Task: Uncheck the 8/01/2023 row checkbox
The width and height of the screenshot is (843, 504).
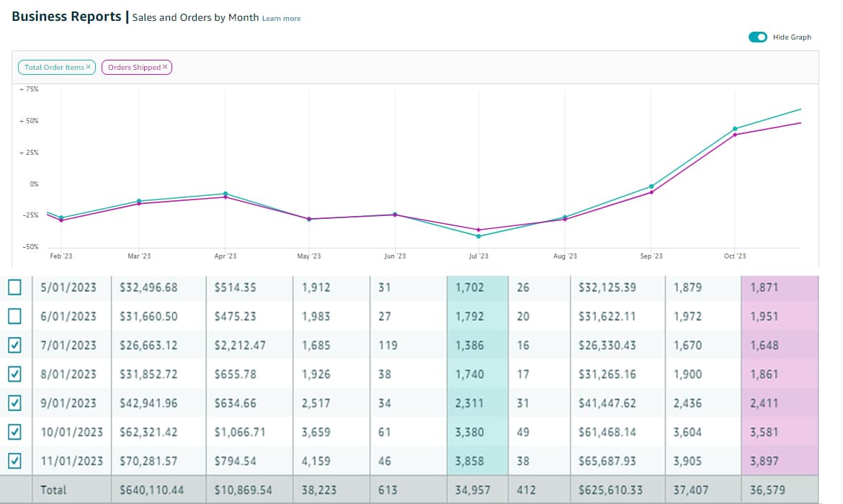Action: pyautogui.click(x=15, y=374)
